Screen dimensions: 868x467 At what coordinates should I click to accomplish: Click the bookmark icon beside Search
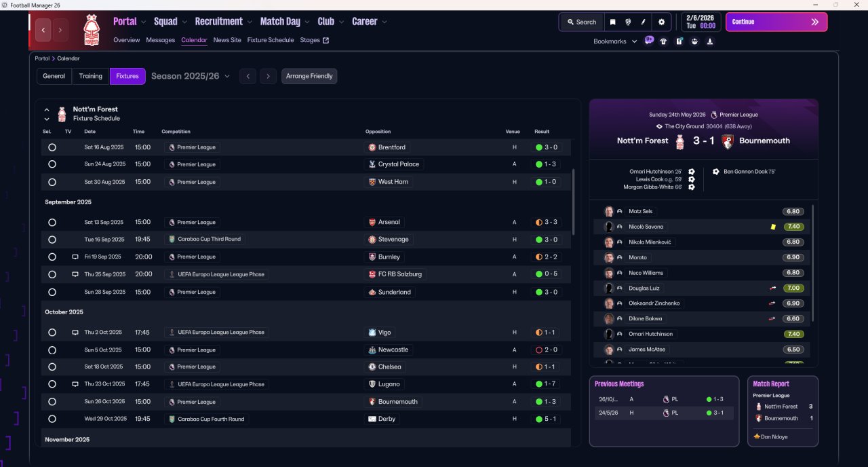[612, 22]
